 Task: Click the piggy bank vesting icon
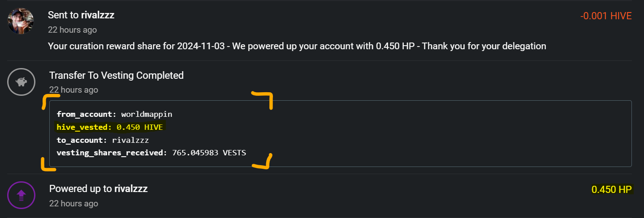point(21,82)
